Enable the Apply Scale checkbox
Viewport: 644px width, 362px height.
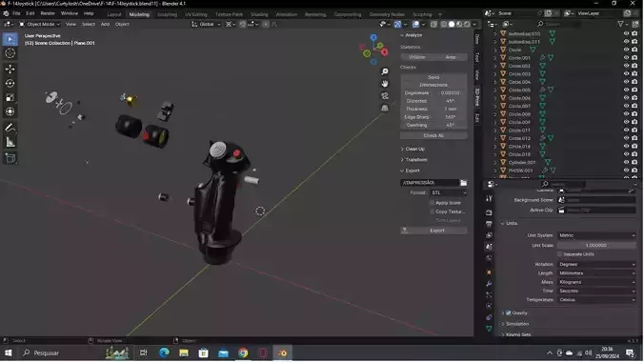(433, 203)
